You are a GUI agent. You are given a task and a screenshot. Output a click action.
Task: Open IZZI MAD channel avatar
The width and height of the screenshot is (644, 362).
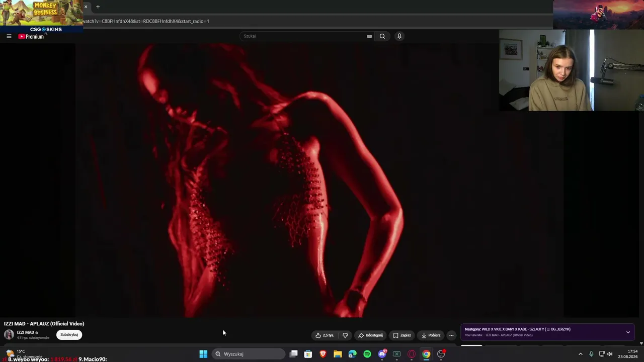click(x=9, y=335)
